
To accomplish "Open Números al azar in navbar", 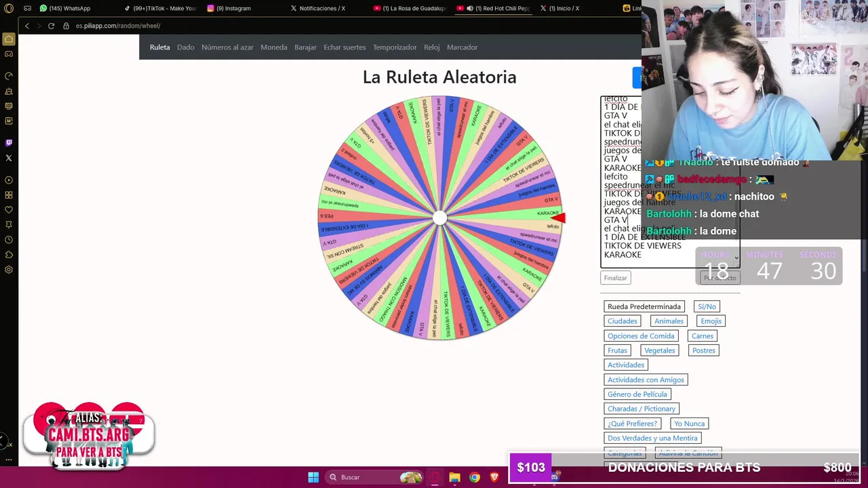I will [x=227, y=47].
